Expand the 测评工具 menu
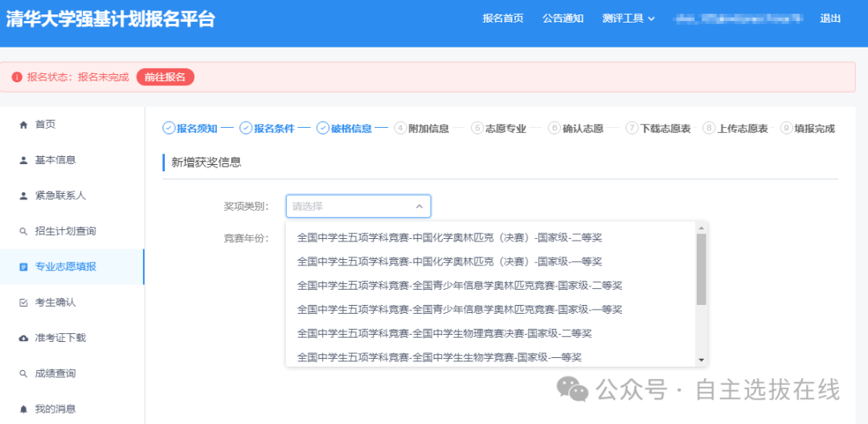 (628, 19)
